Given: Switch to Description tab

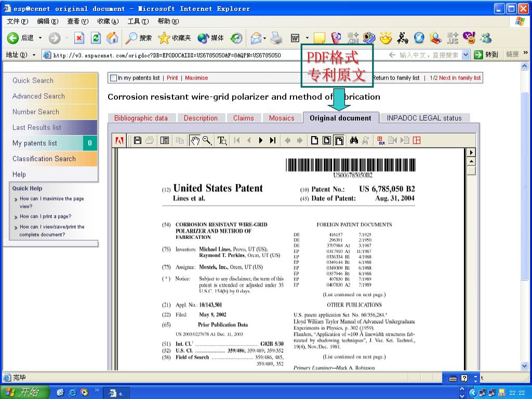Looking at the screenshot, I should (201, 118).
